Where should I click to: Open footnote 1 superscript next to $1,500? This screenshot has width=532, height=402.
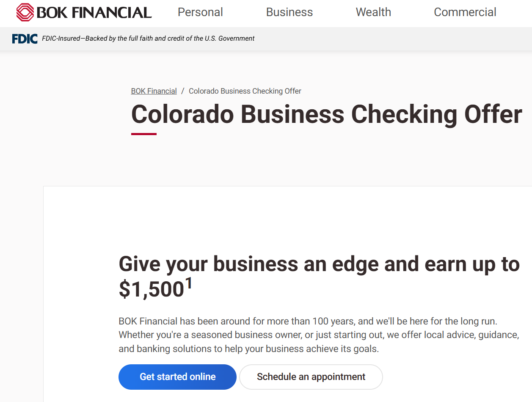point(189,283)
